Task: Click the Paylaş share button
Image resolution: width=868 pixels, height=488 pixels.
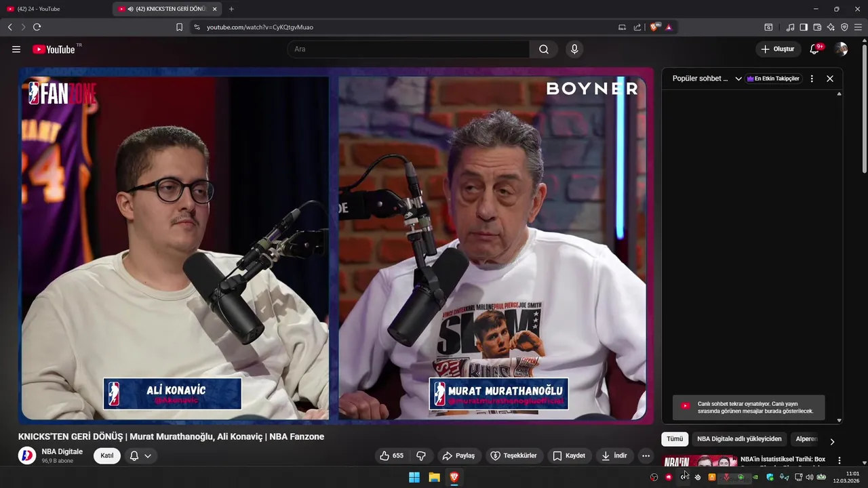Action: click(x=458, y=455)
